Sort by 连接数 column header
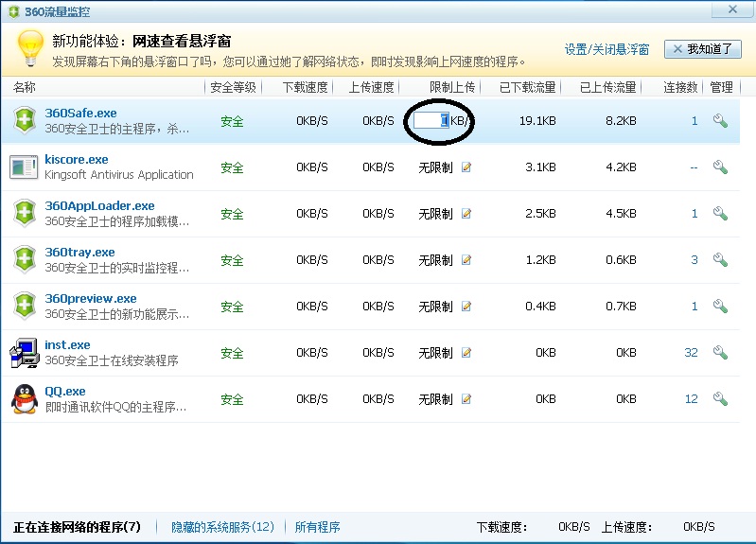756x544 pixels. click(x=680, y=87)
